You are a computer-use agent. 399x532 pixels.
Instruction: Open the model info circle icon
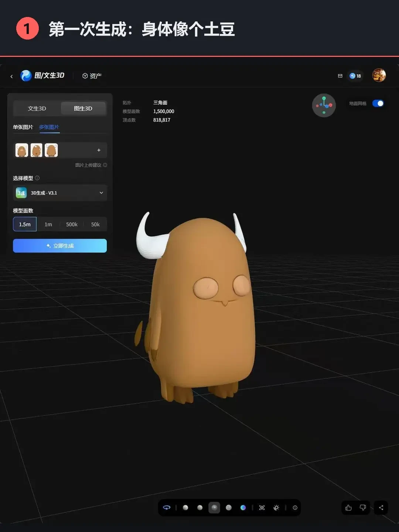[x=295, y=508]
